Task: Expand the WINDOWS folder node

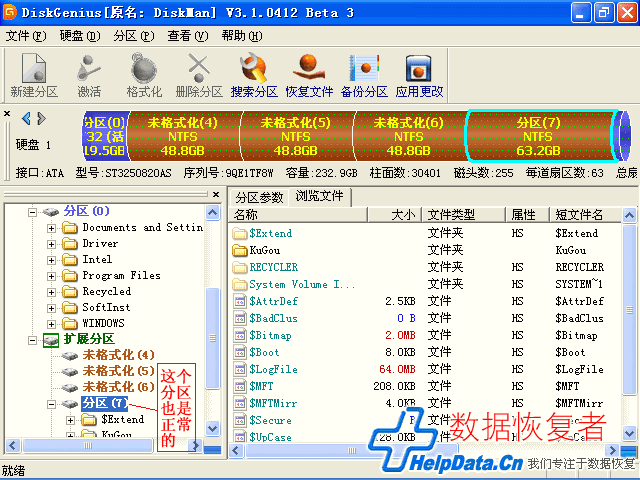Action: (51, 324)
